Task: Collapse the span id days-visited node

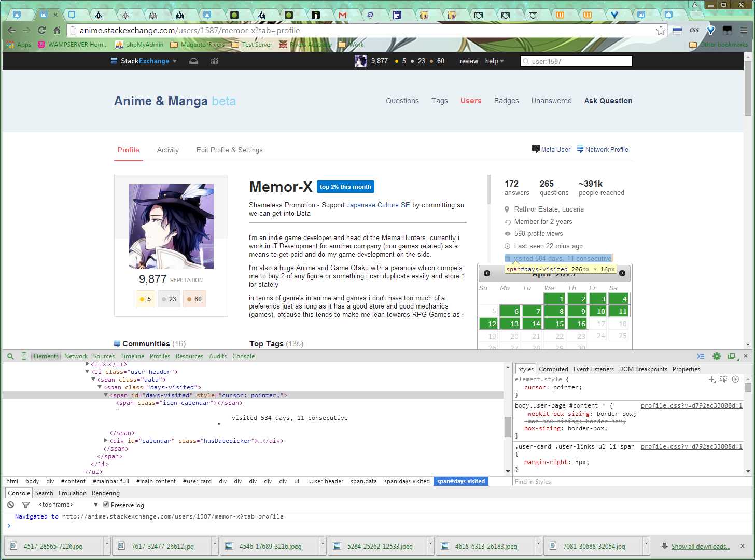Action: pos(106,395)
